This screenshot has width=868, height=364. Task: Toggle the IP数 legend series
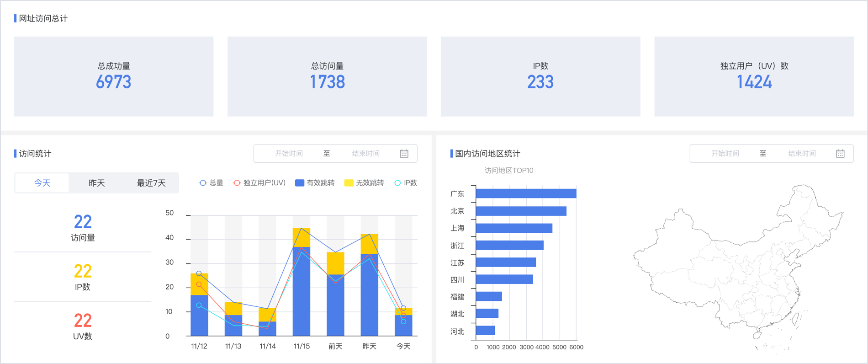click(405, 183)
